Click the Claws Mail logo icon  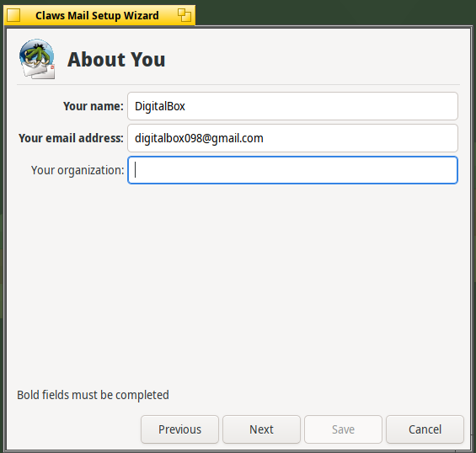pyautogui.click(x=37, y=59)
